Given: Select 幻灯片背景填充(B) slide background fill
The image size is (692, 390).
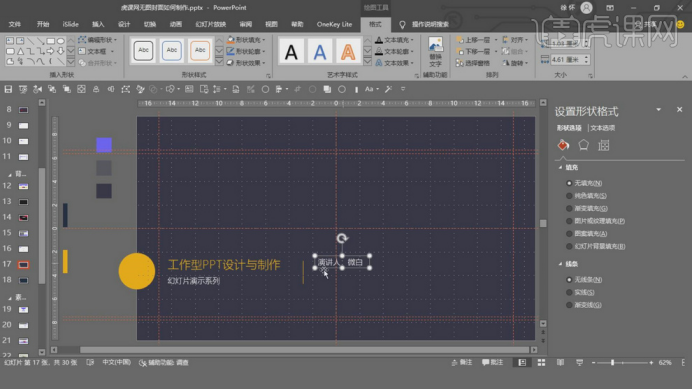Looking at the screenshot, I should point(595,246).
